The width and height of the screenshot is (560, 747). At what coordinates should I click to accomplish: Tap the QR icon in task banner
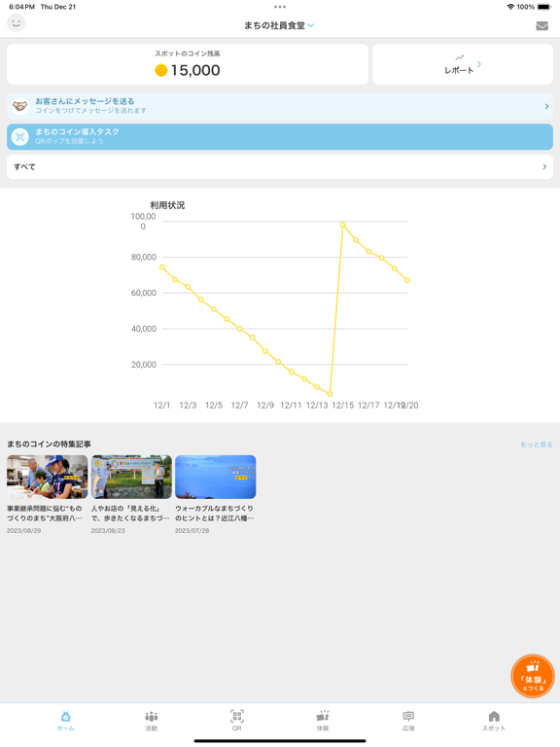tap(20, 137)
